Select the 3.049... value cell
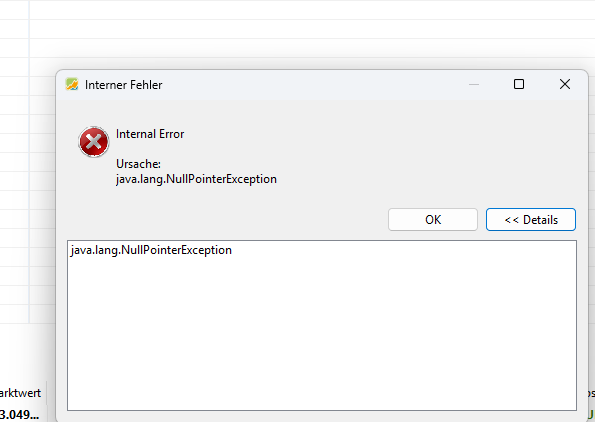The image size is (595, 422). click(19, 414)
